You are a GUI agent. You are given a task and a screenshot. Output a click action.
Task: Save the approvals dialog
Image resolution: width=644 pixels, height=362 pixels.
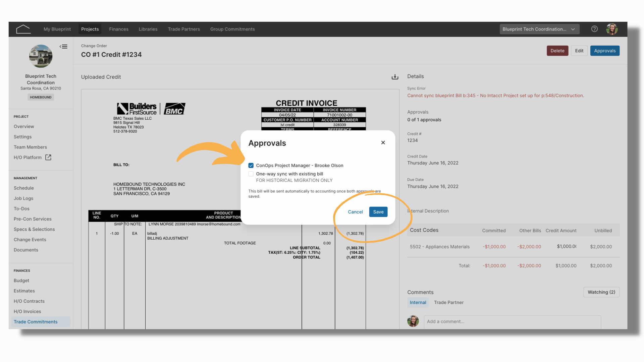coord(378,212)
